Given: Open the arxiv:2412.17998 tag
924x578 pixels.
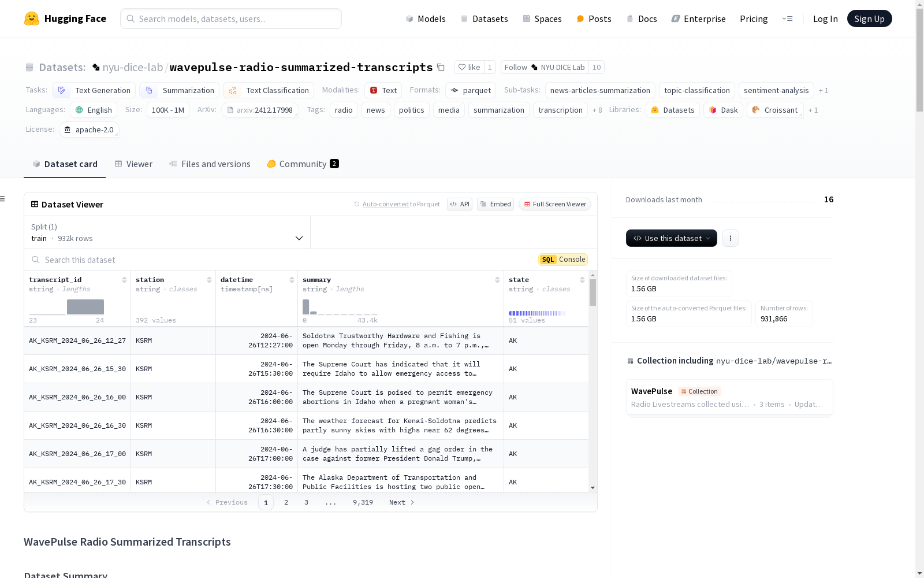Looking at the screenshot, I should [260, 110].
